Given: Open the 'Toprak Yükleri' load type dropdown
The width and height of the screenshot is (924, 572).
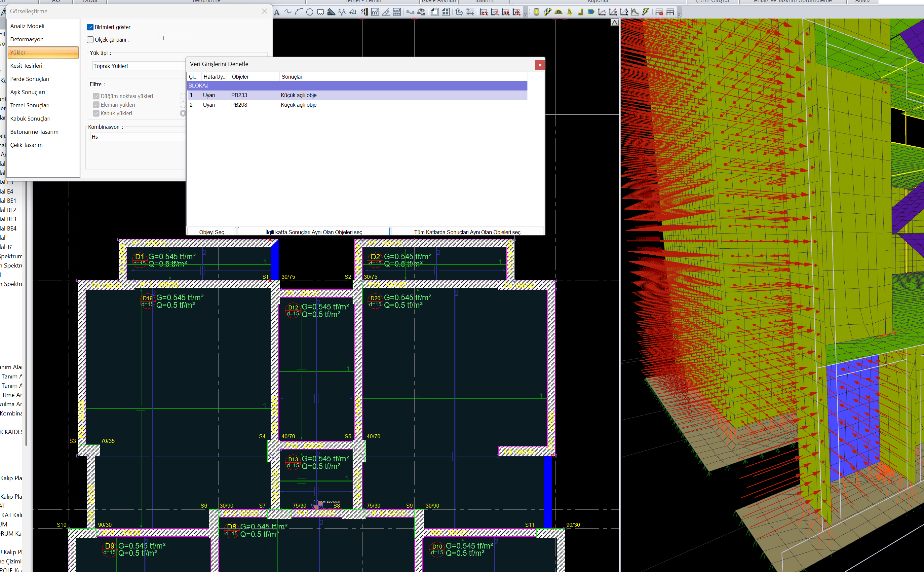Looking at the screenshot, I should [x=138, y=66].
